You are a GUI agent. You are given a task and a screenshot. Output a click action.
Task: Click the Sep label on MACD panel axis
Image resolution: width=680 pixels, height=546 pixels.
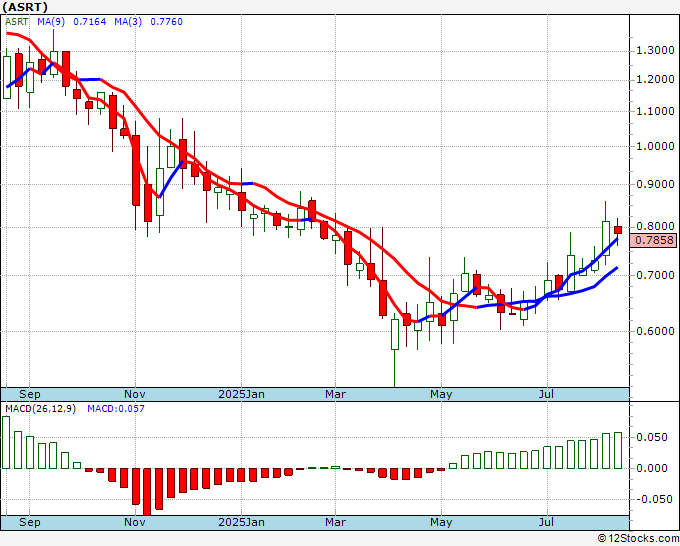[x=29, y=522]
